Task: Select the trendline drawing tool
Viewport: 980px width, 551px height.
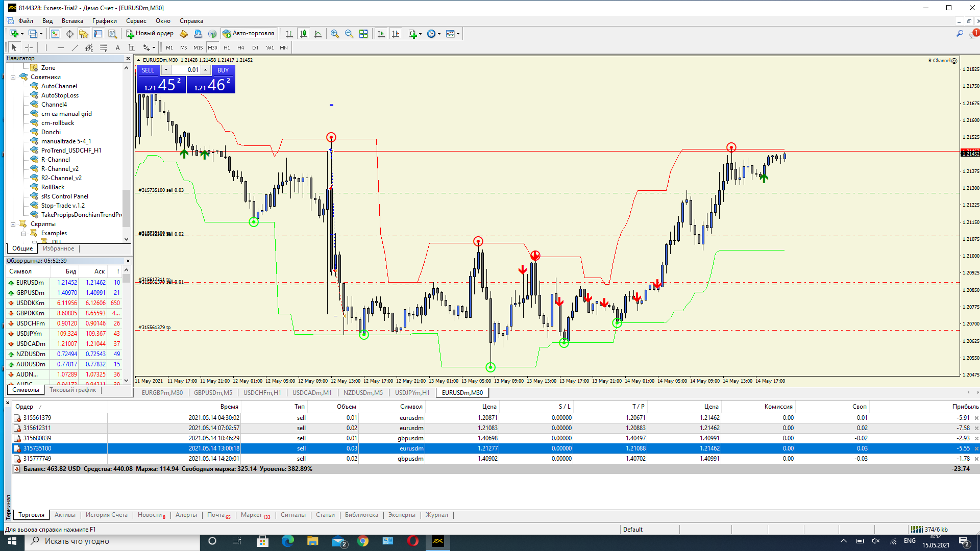Action: coord(75,47)
